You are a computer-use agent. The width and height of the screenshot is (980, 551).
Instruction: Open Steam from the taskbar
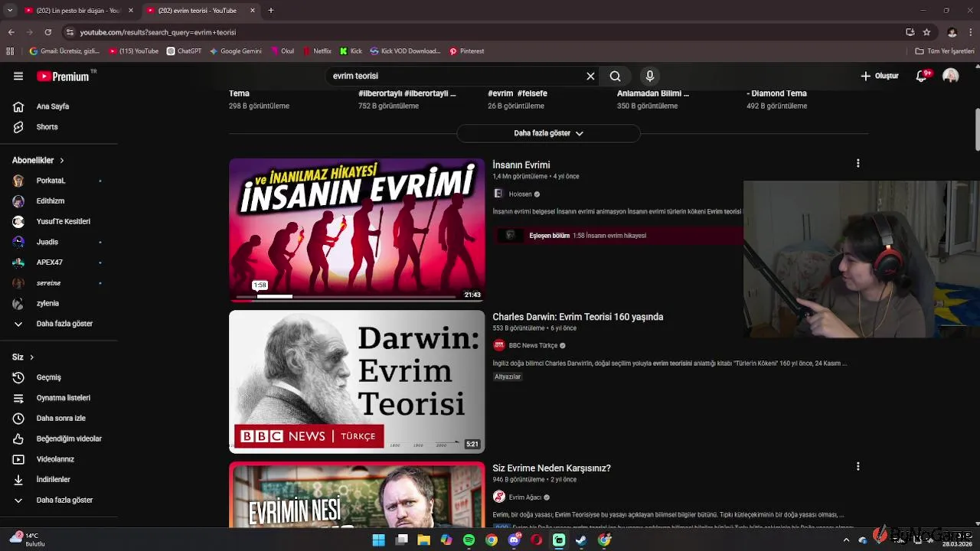pyautogui.click(x=582, y=540)
